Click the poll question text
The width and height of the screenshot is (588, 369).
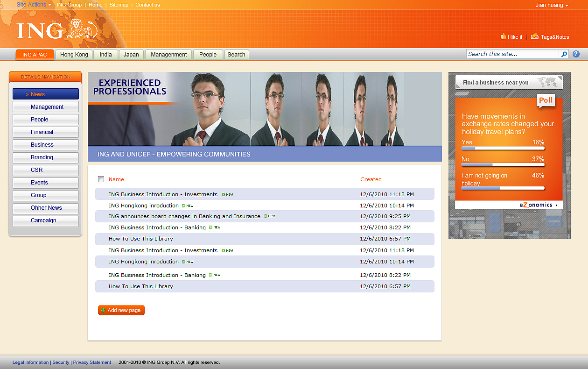coord(508,124)
